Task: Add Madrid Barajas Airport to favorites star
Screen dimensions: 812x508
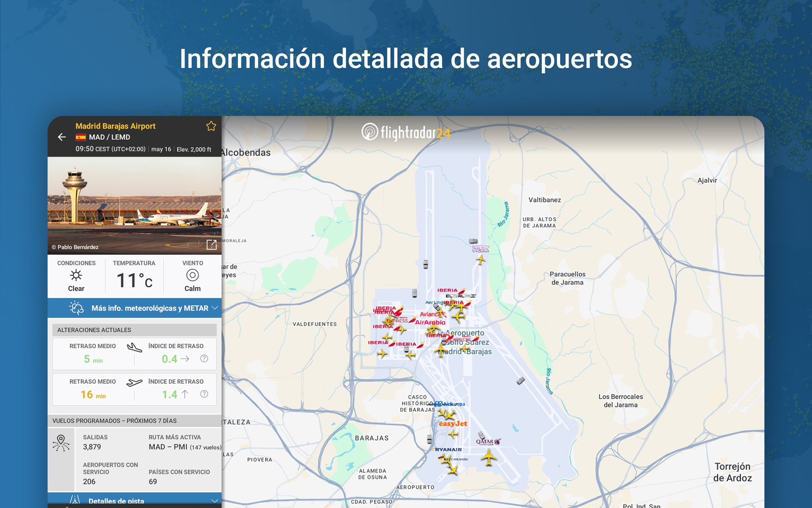Action: [x=211, y=126]
